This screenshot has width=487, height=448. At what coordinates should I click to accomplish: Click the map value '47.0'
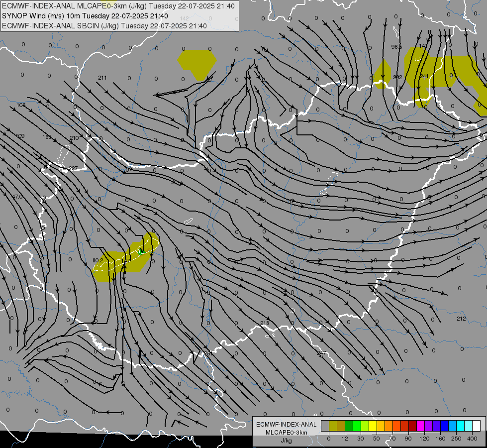[17, 197]
